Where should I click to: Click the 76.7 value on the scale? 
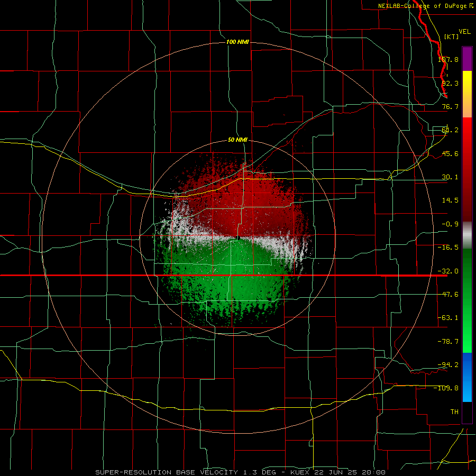(x=450, y=106)
